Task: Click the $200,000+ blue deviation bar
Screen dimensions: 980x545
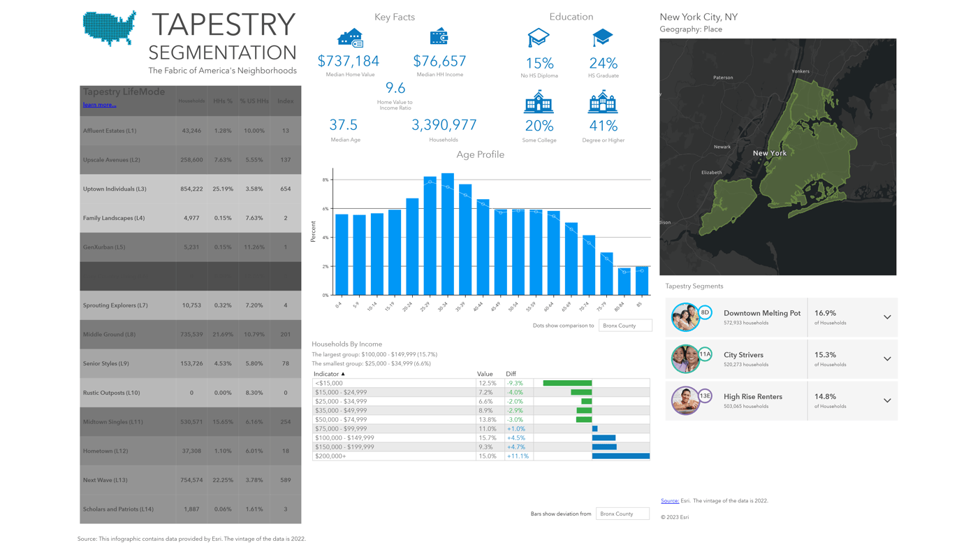Action: click(621, 456)
